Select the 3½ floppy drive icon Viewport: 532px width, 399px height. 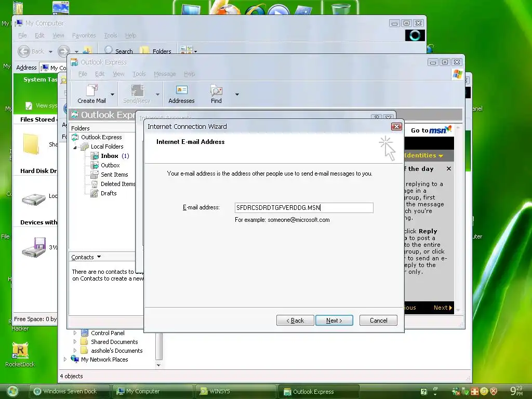(34, 247)
